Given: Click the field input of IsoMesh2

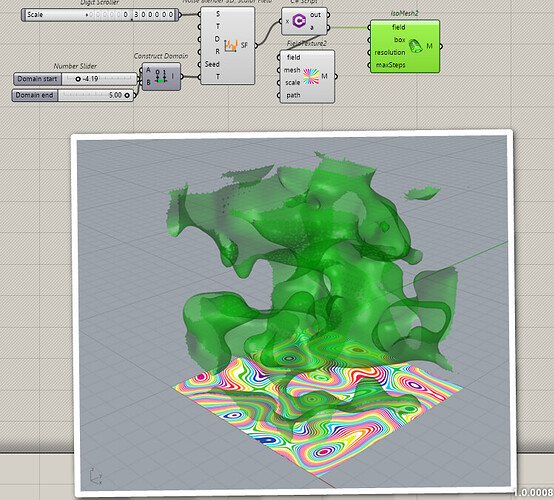Looking at the screenshot, I should [398, 27].
